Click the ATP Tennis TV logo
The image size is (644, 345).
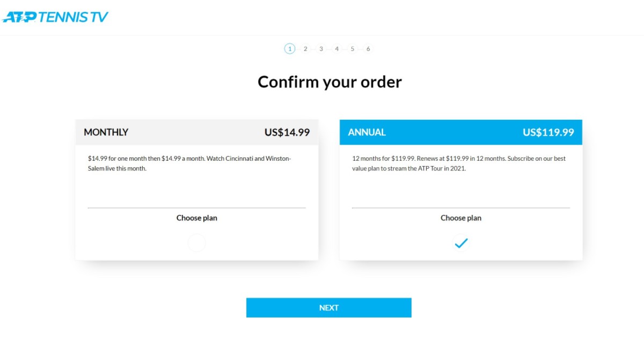click(x=55, y=17)
